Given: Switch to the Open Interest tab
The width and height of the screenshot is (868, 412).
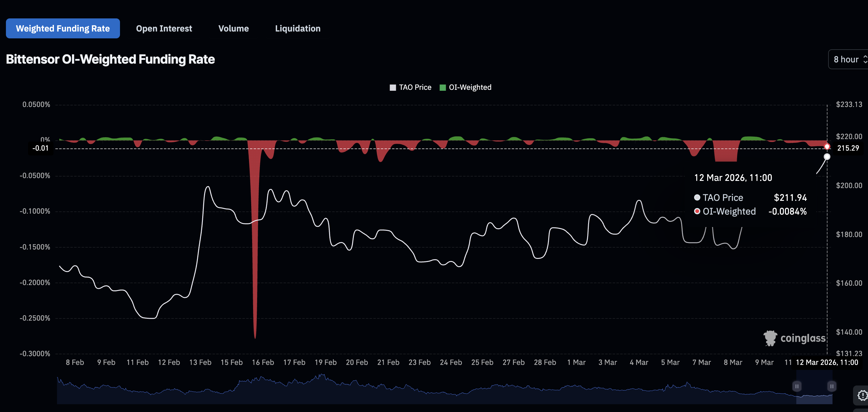Looking at the screenshot, I should point(164,28).
